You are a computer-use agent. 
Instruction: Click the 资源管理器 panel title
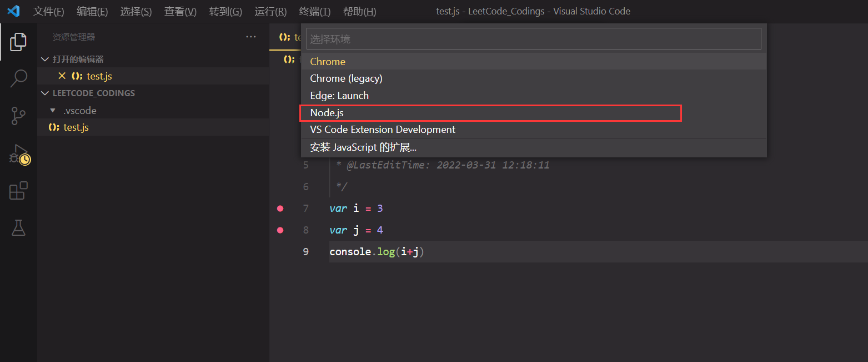74,37
